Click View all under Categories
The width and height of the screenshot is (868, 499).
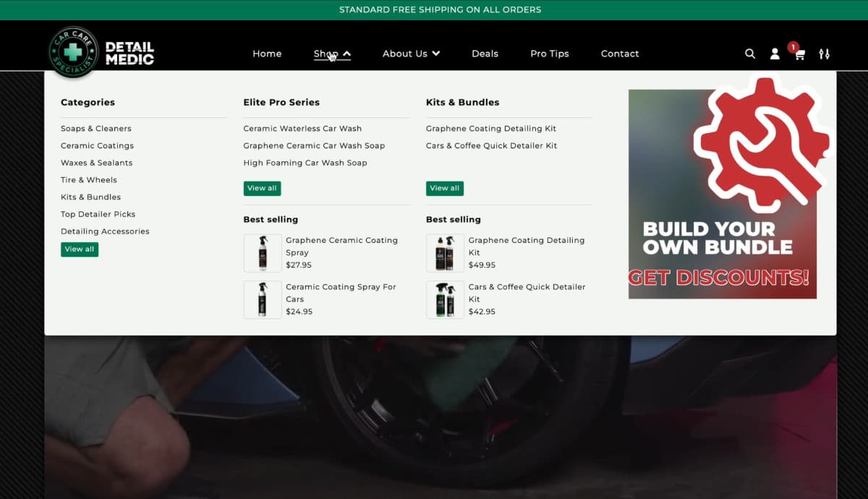pyautogui.click(x=80, y=249)
